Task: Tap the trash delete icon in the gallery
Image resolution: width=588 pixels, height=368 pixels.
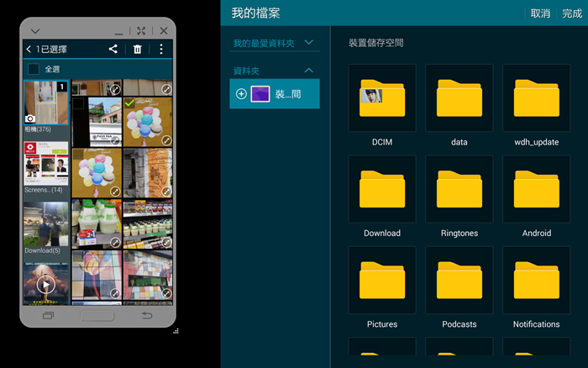Action: pyautogui.click(x=138, y=49)
